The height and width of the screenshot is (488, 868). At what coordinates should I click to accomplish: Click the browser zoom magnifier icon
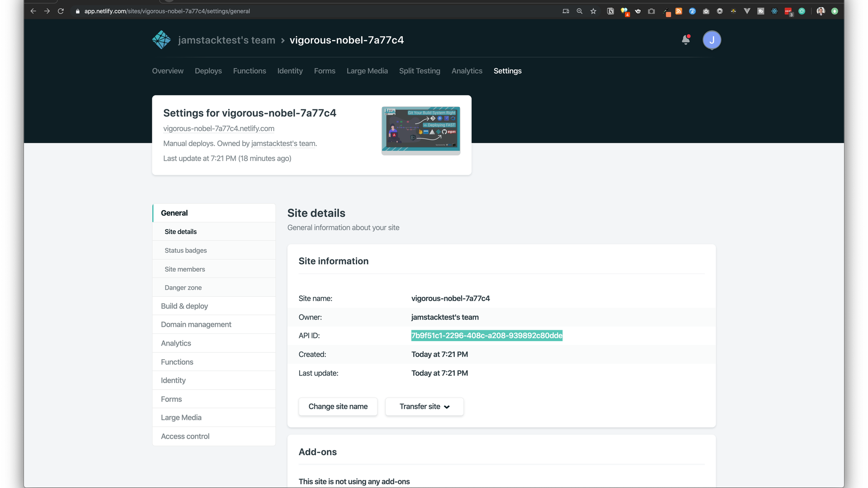pyautogui.click(x=579, y=11)
